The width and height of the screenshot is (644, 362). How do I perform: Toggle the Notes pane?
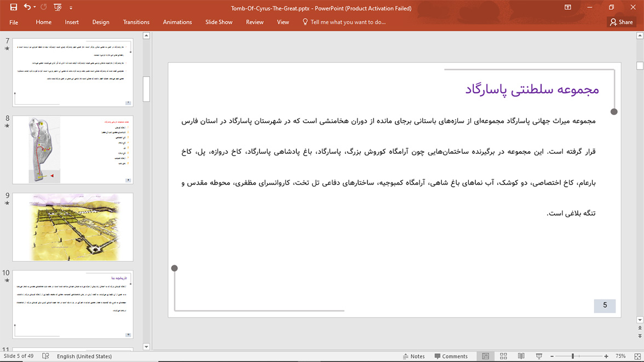[x=413, y=356]
